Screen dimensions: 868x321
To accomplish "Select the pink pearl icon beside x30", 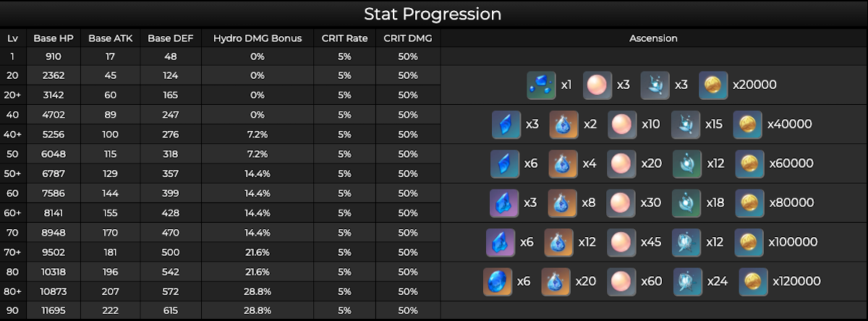I will (621, 203).
